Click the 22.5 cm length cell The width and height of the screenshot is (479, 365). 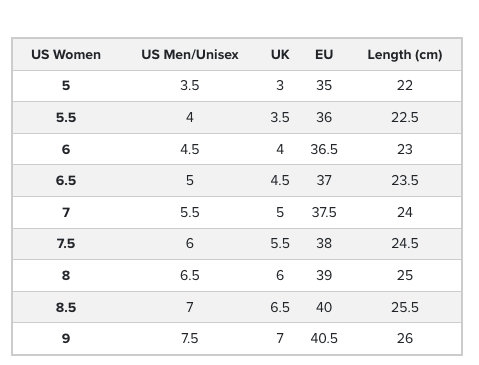click(405, 117)
